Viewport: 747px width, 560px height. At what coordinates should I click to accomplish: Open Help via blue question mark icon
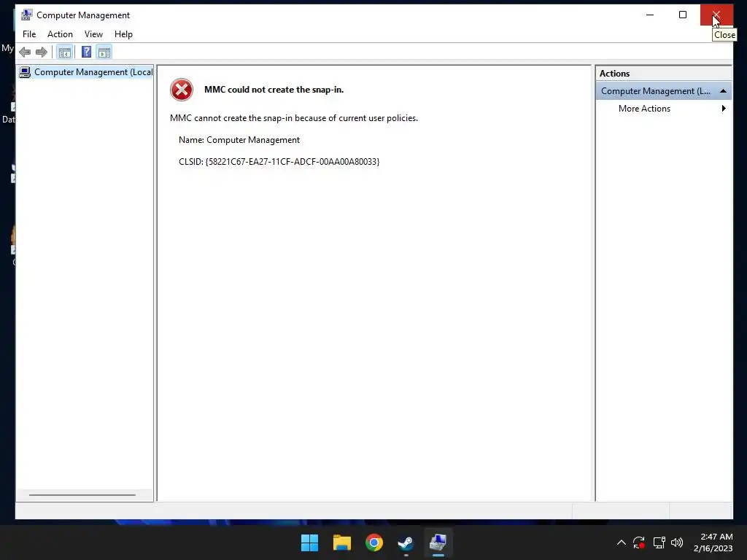point(86,52)
